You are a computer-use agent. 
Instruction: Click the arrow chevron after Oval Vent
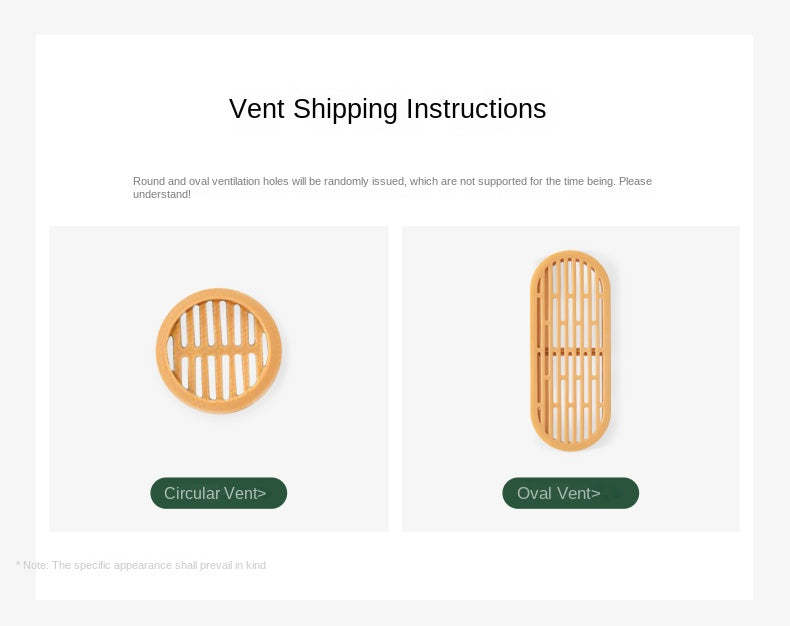point(597,493)
